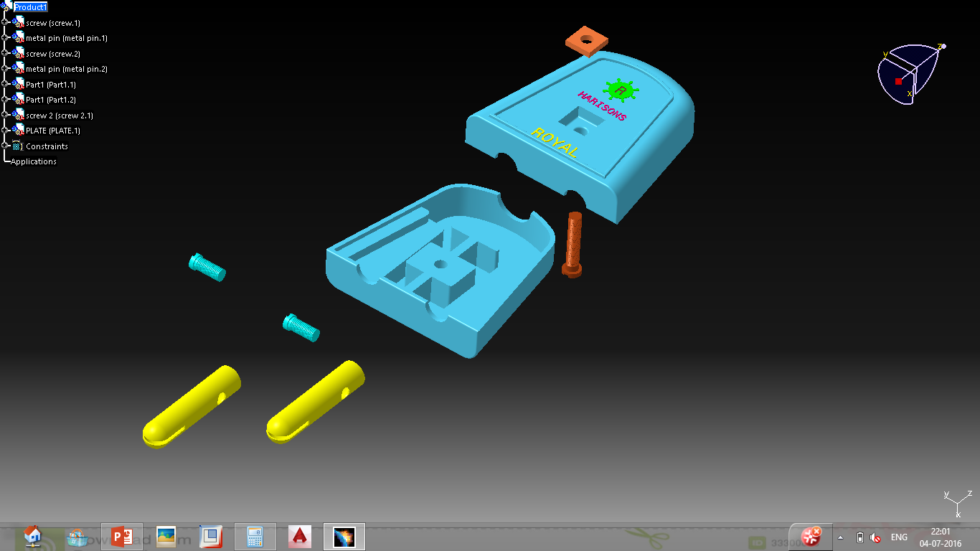
Task: Select the 'metal pin (metal pin.2)' label
Action: point(67,69)
